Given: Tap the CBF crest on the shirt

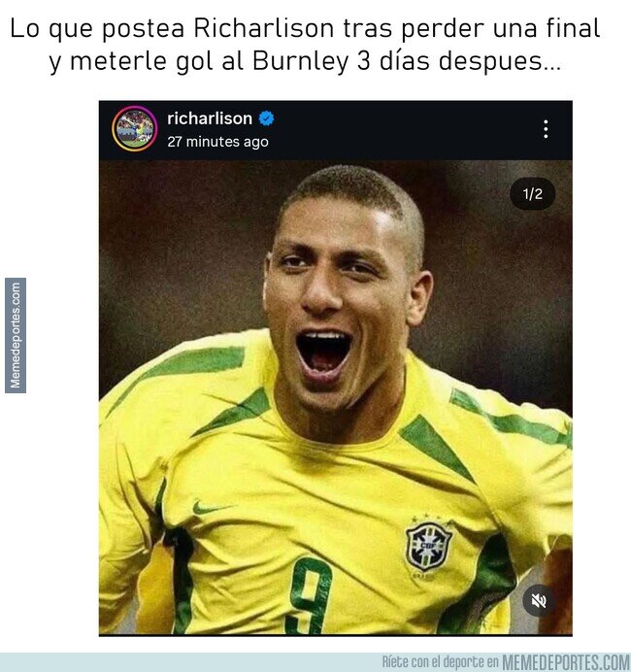Looking at the screenshot, I should point(428,546).
